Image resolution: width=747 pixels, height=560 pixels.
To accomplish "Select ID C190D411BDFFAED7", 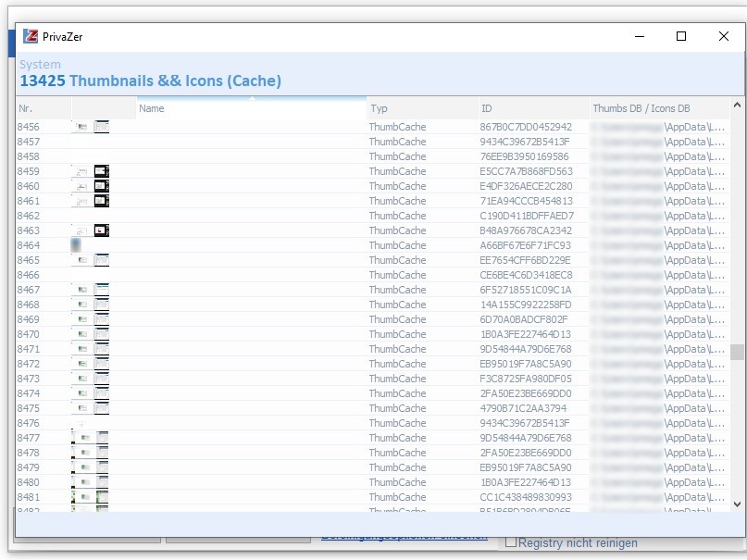I will [x=527, y=216].
